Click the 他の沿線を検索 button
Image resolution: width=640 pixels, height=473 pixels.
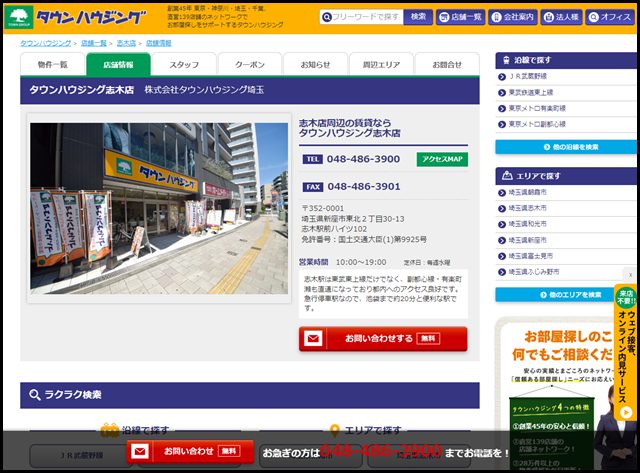click(566, 147)
